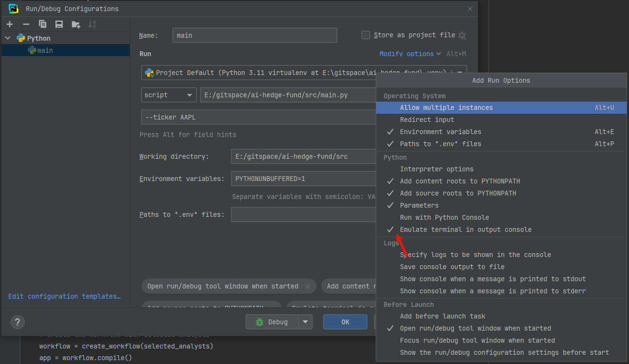Open the script type dropdown
629x364 pixels.
[x=169, y=95]
